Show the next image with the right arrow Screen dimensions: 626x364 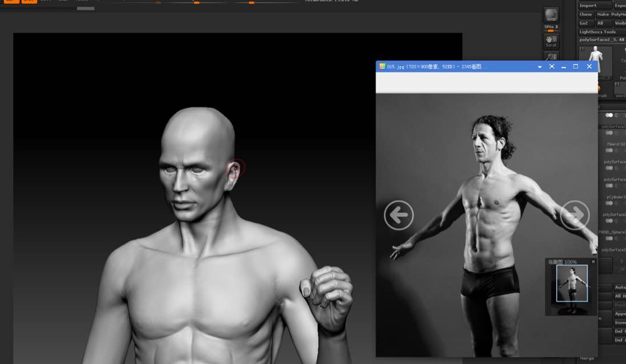575,215
